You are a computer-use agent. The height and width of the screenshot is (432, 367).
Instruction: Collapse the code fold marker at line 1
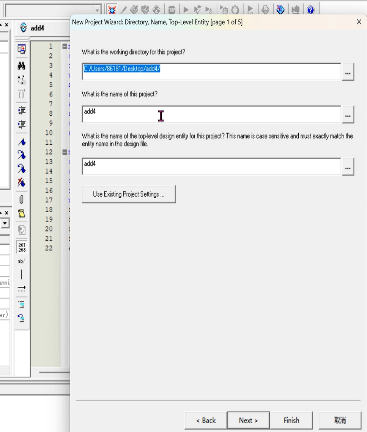coord(65,46)
